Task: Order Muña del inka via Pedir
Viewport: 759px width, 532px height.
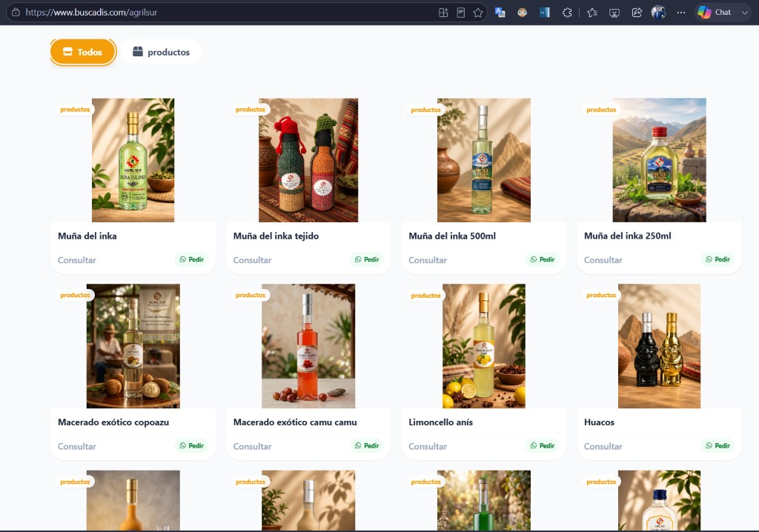Action: pyautogui.click(x=192, y=259)
